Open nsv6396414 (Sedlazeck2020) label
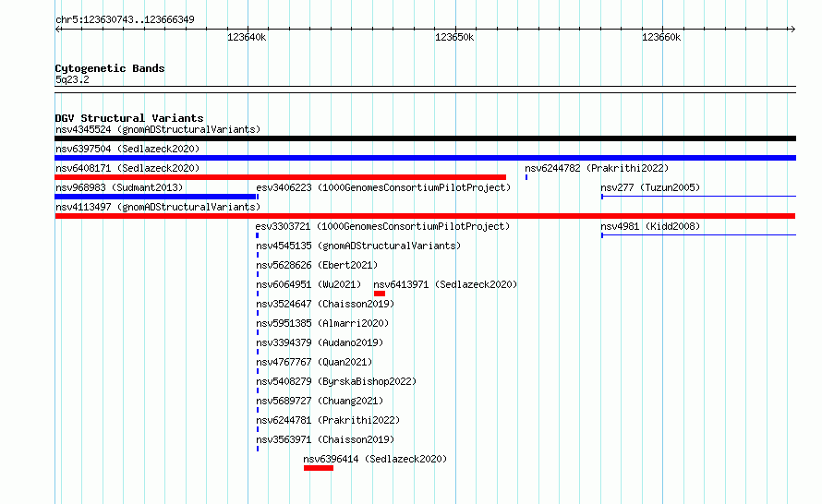This screenshot has width=822, height=504. click(x=375, y=459)
